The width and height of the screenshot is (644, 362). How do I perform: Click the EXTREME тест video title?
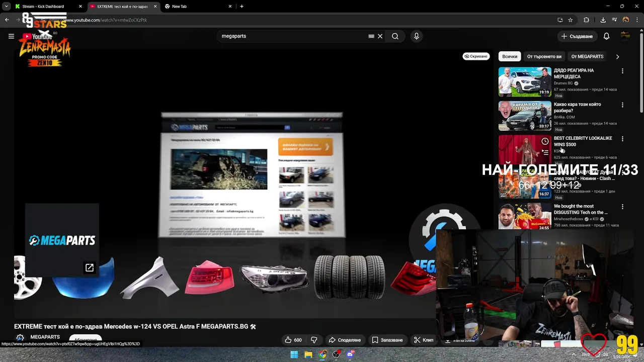click(x=135, y=326)
